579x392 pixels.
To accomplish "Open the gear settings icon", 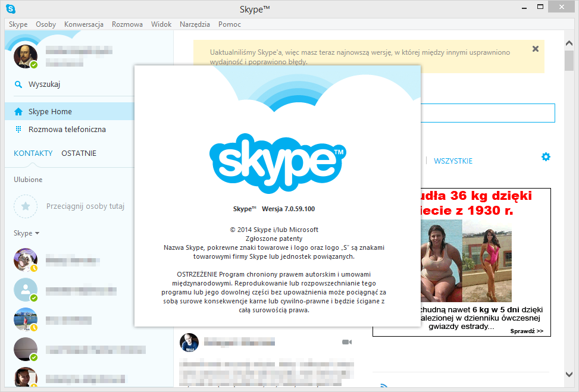I will pos(546,157).
